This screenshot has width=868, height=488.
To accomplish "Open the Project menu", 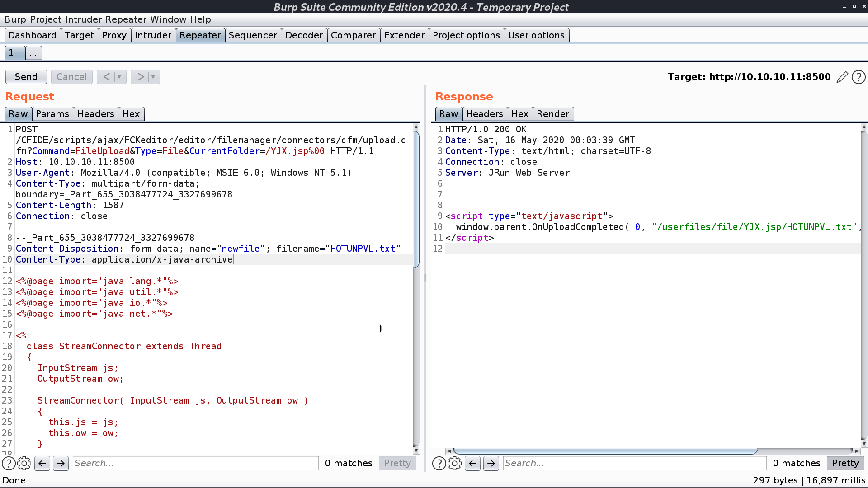I will (x=46, y=19).
